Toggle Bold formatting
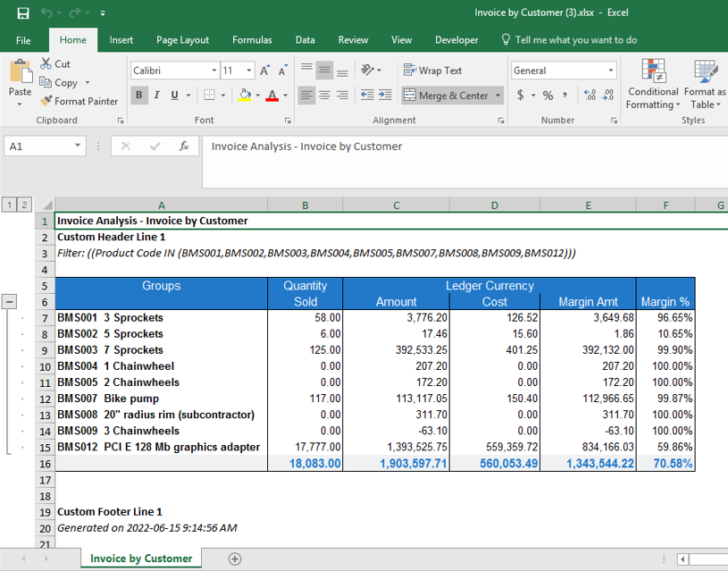 pos(138,96)
